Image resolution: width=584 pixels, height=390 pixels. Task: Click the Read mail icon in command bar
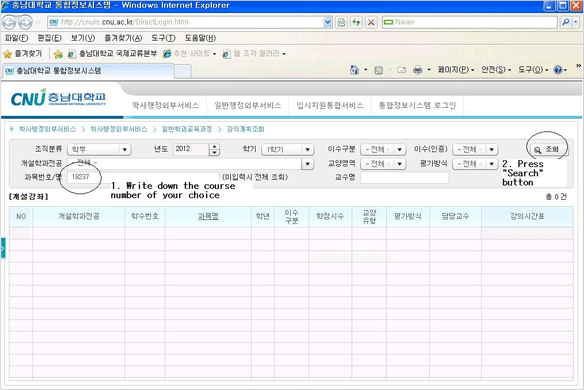[402, 70]
